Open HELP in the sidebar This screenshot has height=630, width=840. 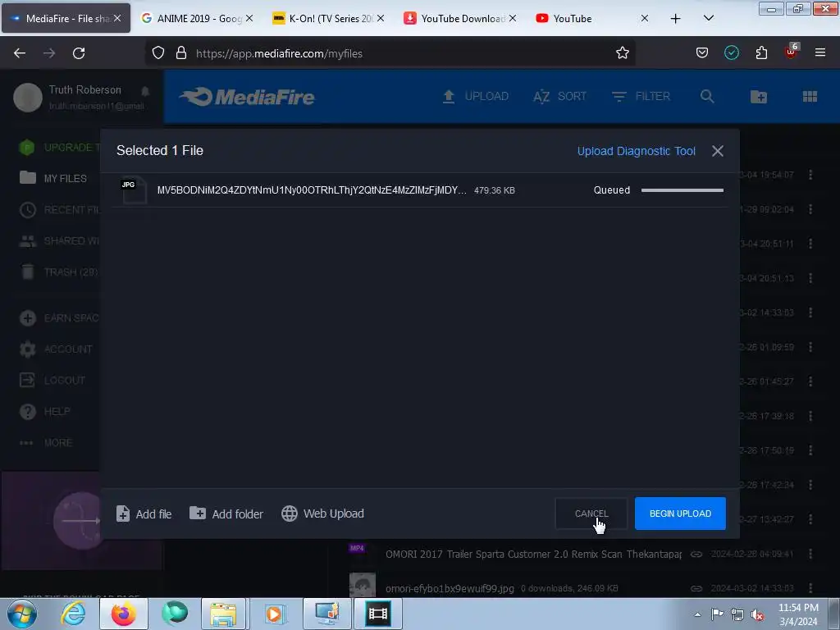(x=45, y=412)
